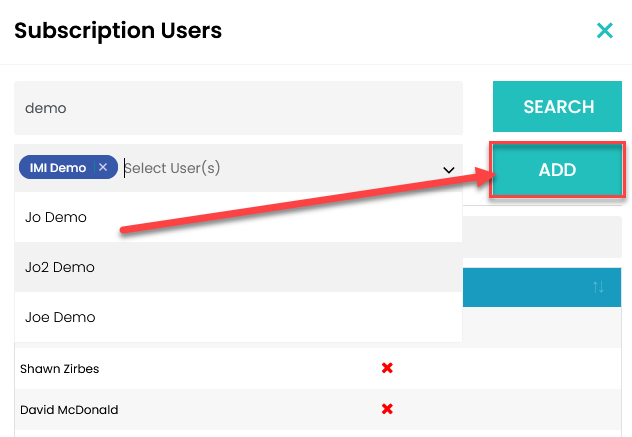Click the Subscription Users heading
Viewport: 632px width, 437px height.
click(118, 30)
